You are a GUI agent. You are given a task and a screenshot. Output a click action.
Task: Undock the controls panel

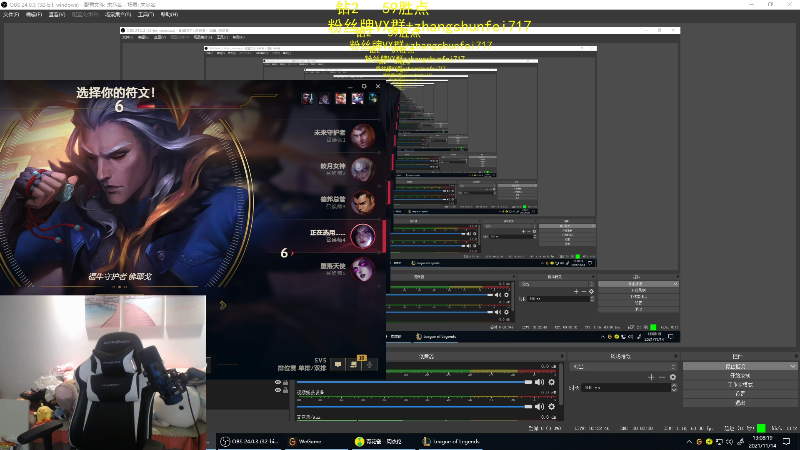(795, 356)
